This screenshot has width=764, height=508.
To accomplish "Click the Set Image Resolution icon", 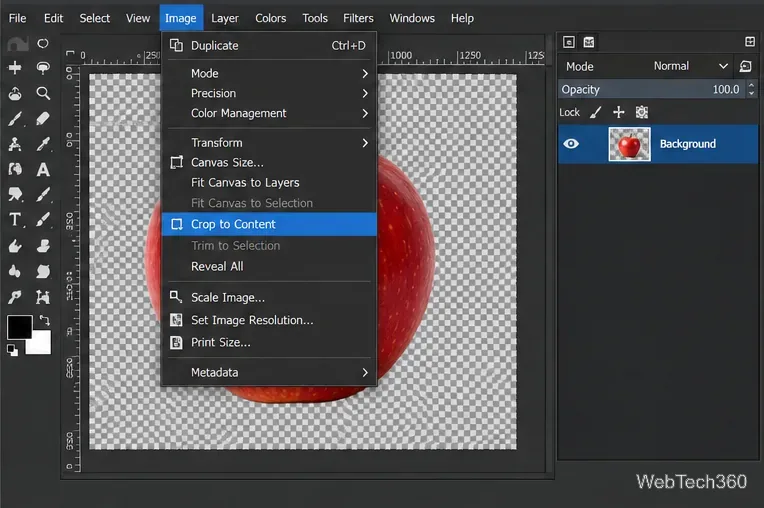I will pos(176,320).
